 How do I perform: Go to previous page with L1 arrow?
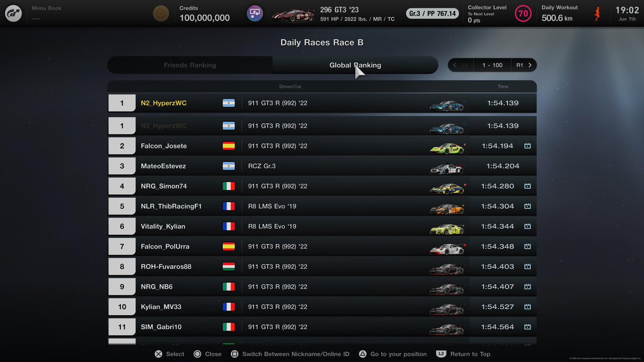pos(460,65)
